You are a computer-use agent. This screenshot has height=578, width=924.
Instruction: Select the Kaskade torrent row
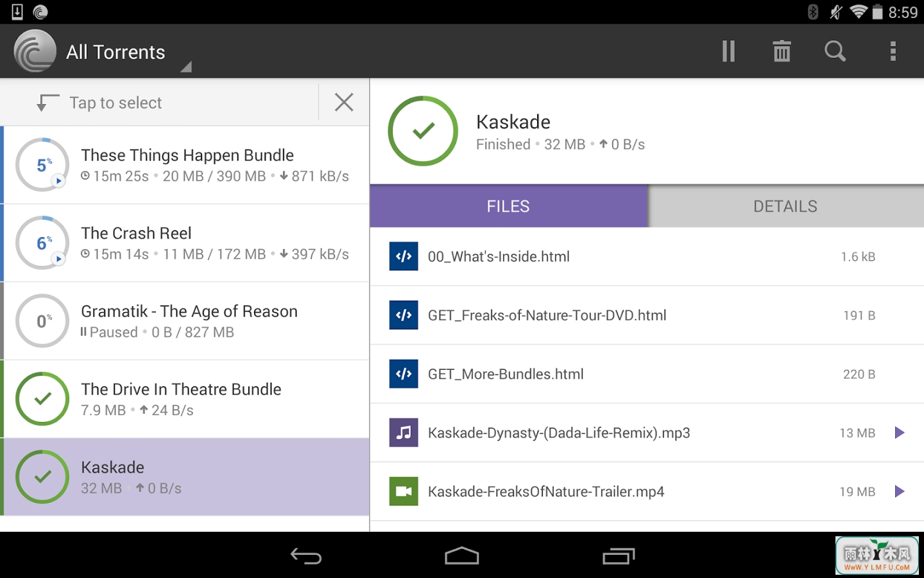[x=186, y=477]
